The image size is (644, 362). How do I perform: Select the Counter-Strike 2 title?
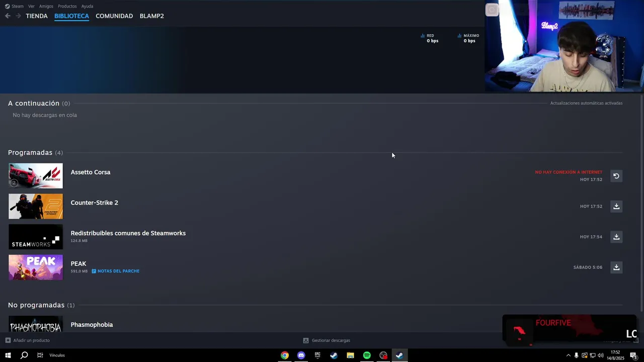pos(95,203)
